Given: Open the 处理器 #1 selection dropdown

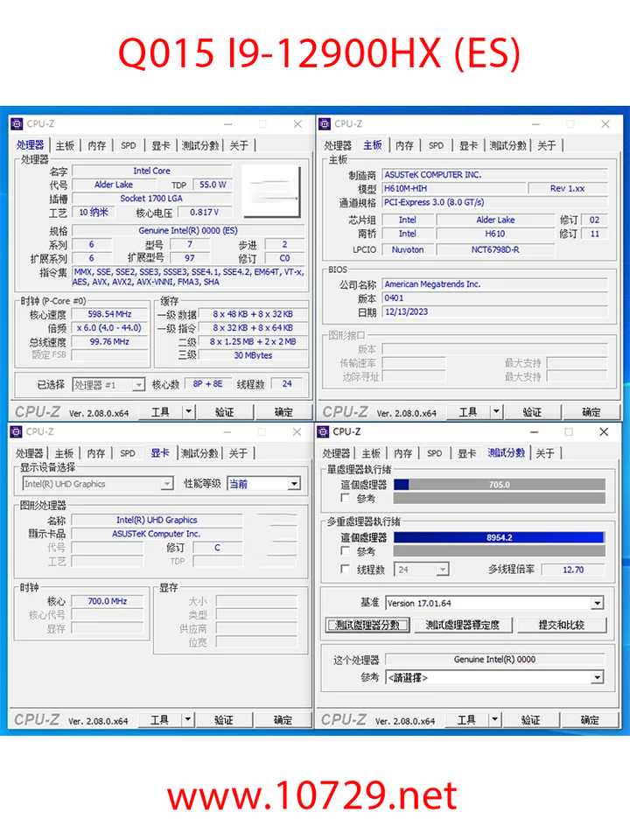Looking at the screenshot, I should [x=139, y=385].
